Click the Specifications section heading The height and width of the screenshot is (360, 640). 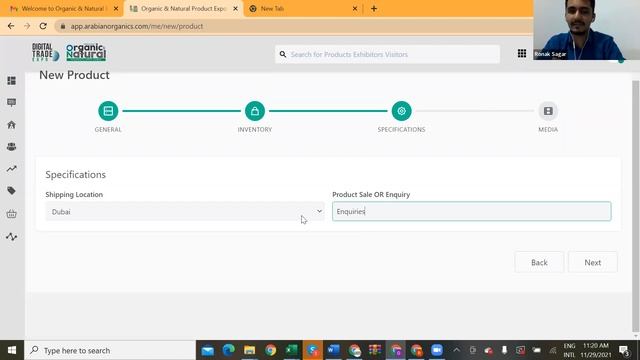76,175
